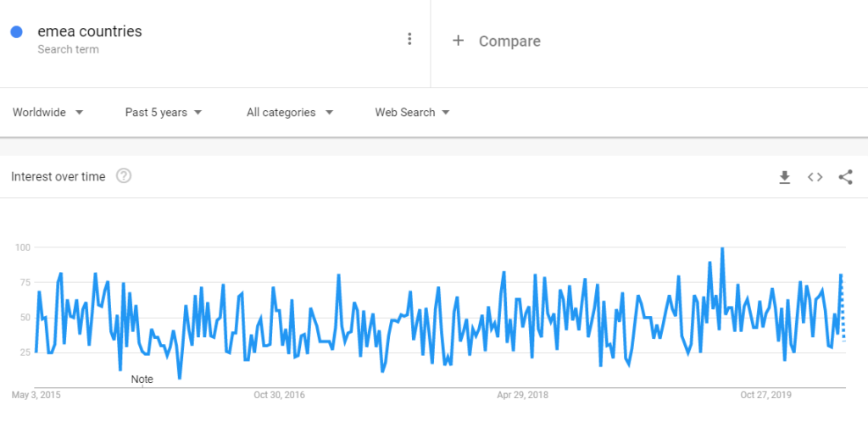Click the highest peak on the trend line
This screenshot has height=427, width=868.
click(721, 248)
